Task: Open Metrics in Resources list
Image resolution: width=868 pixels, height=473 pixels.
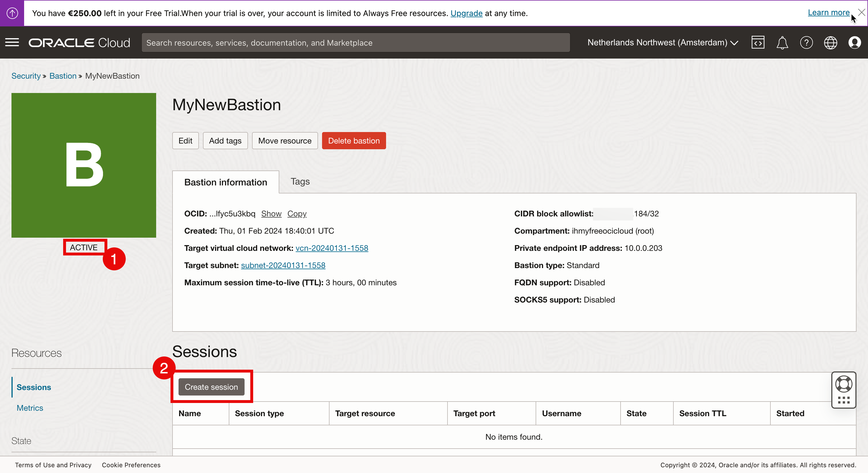Action: click(30, 408)
